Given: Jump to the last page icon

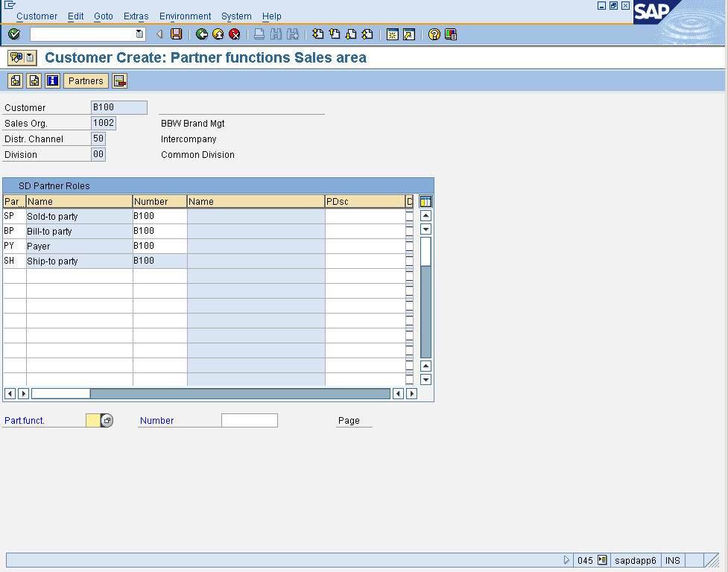Looking at the screenshot, I should pyautogui.click(x=367, y=34).
